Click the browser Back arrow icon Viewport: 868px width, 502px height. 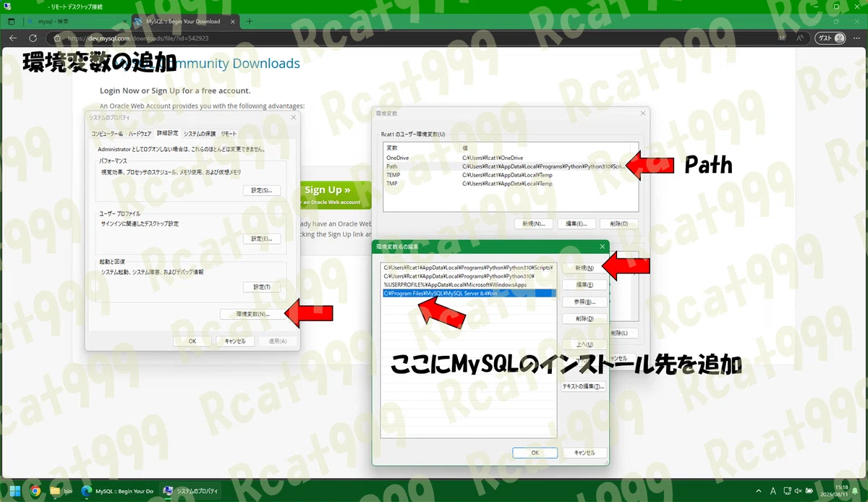coord(13,38)
